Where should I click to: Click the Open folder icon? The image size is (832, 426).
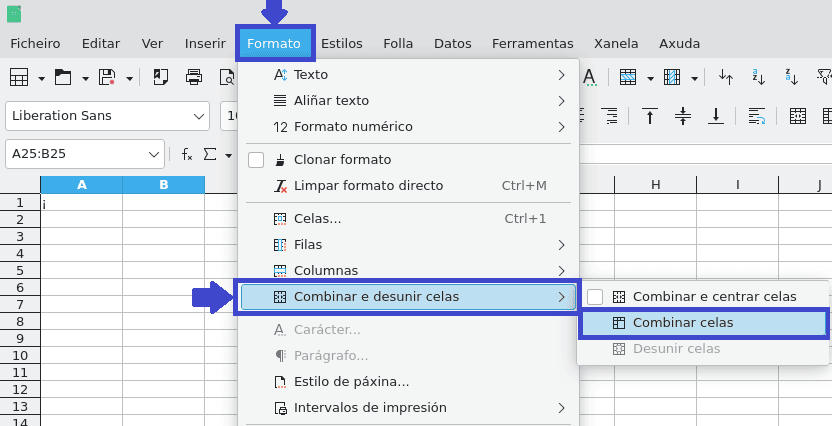click(x=63, y=77)
